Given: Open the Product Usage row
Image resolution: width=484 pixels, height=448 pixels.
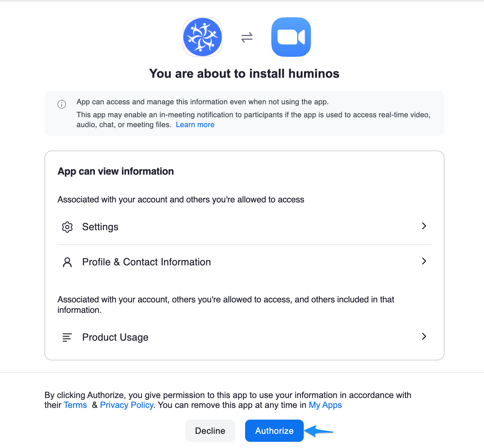Looking at the screenshot, I should [x=244, y=337].
